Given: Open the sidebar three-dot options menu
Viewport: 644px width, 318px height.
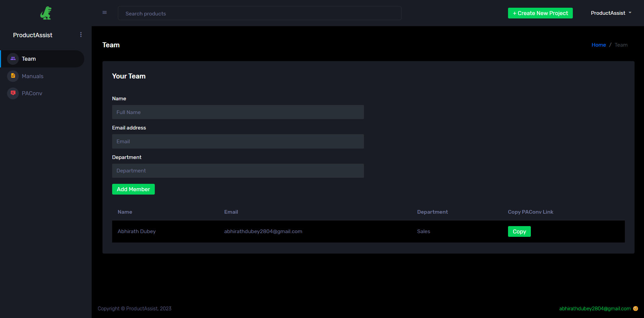Looking at the screenshot, I should pyautogui.click(x=81, y=35).
